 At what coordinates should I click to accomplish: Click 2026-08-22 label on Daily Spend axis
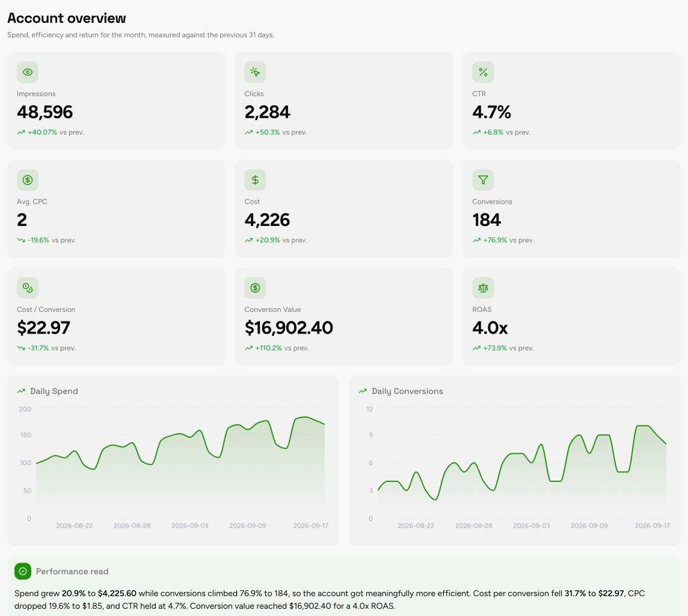click(x=75, y=526)
